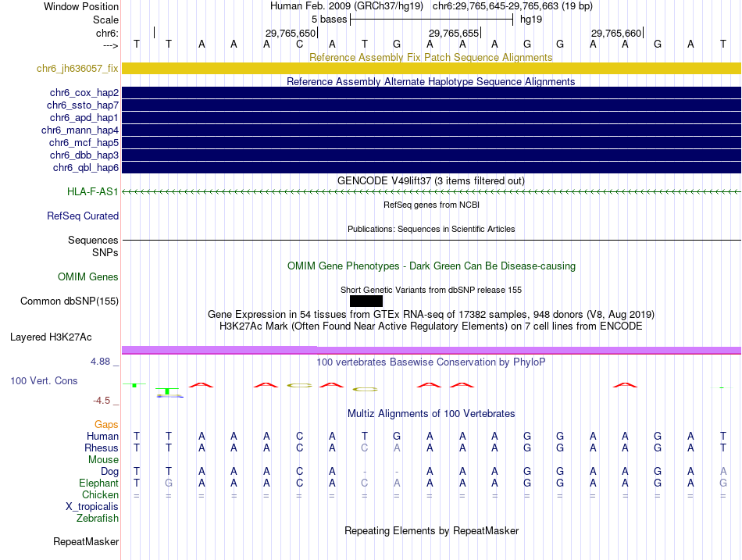The width and height of the screenshot is (742, 560).
Task: Select the Zebrafish species row label
Action: pos(98,518)
